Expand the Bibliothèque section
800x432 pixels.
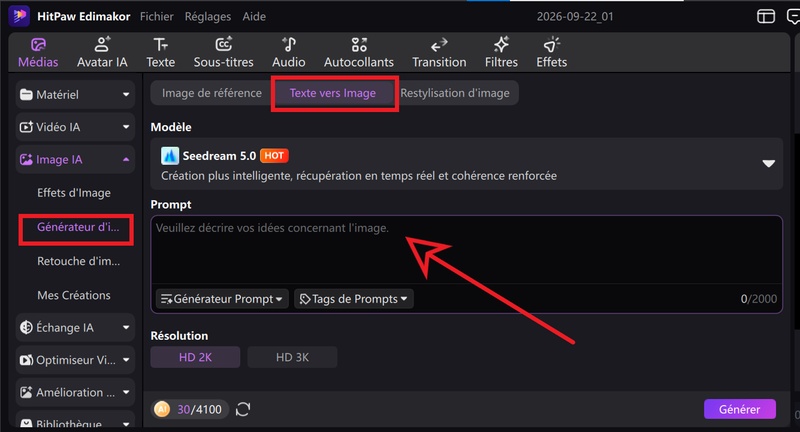coord(75,422)
